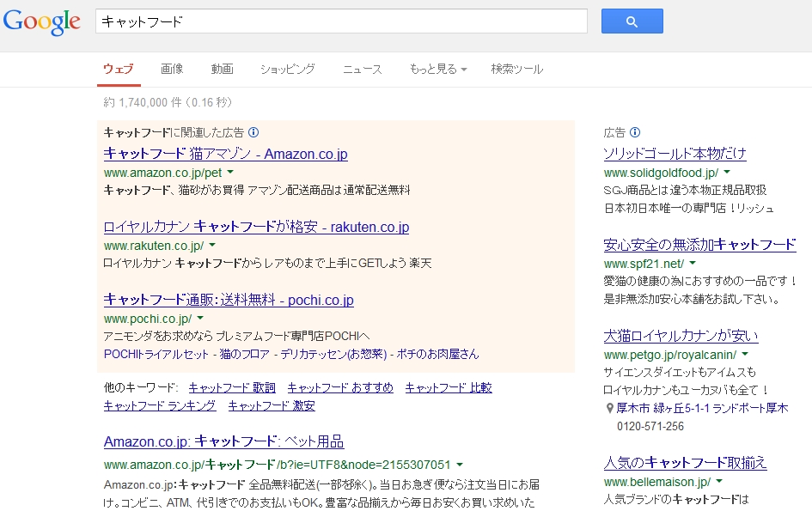
Task: Click related keyword キャットフード おすすめ
Action: point(340,388)
